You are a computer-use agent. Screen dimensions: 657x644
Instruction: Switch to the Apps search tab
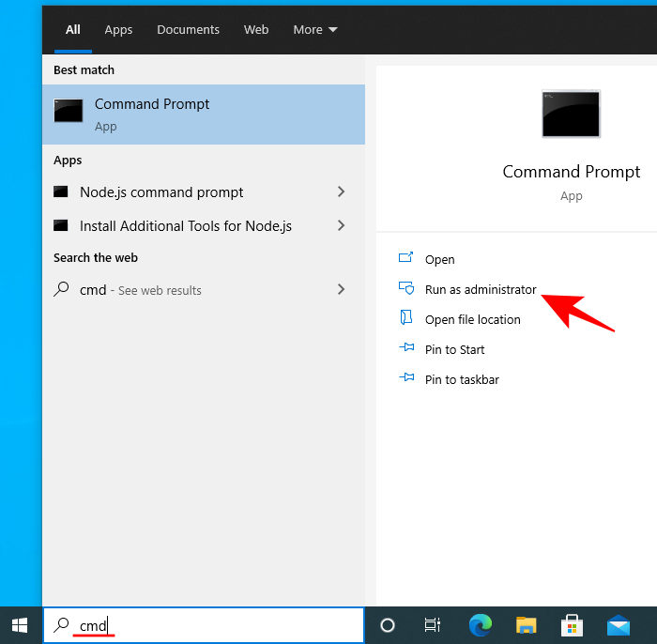click(x=118, y=30)
